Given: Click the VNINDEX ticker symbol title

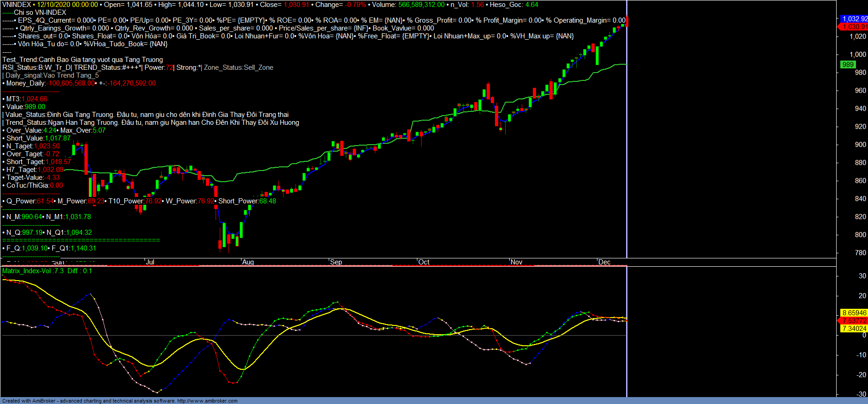Looking at the screenshot, I should pos(17,5).
